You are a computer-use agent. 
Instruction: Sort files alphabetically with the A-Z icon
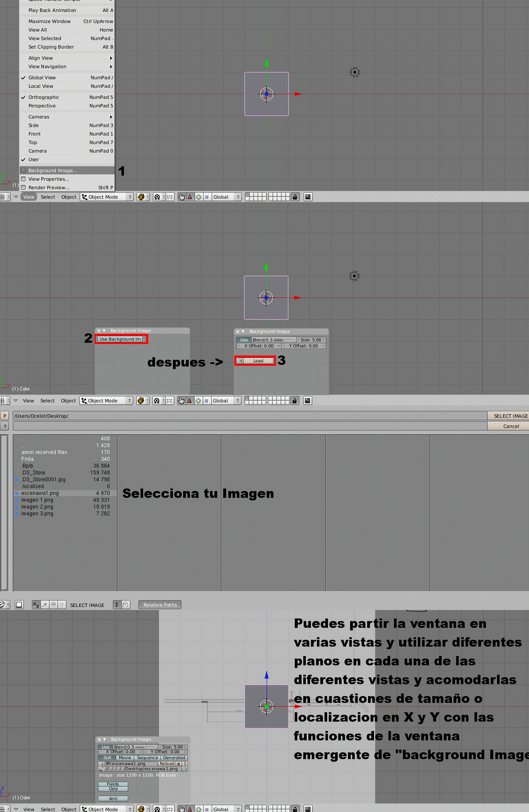pos(36,605)
